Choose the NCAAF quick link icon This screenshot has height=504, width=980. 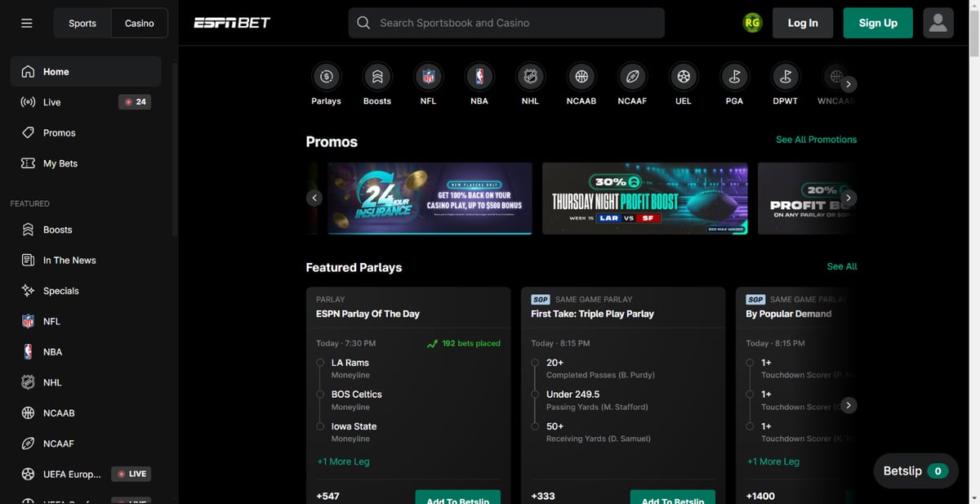point(632,77)
